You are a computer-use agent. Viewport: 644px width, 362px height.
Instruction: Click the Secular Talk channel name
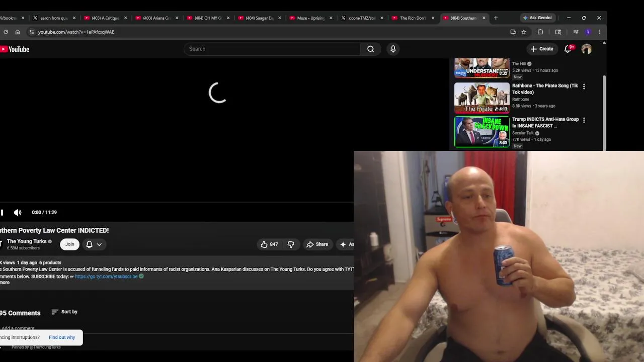tap(523, 133)
